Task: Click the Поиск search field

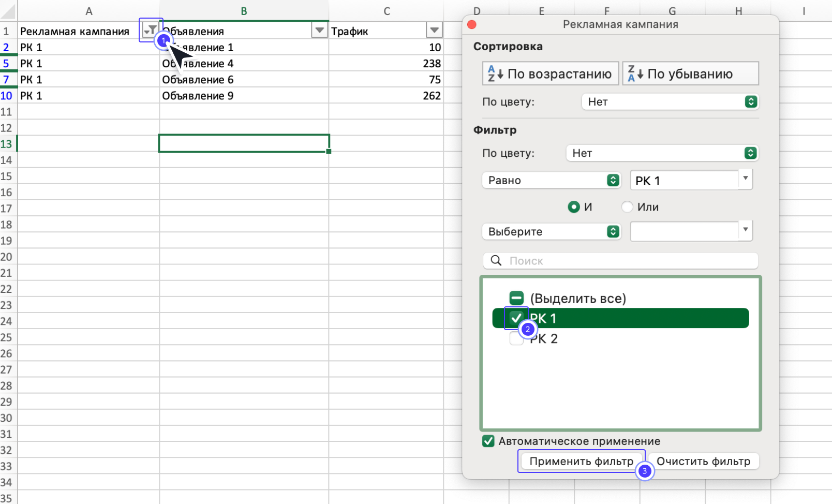Action: pos(620,261)
